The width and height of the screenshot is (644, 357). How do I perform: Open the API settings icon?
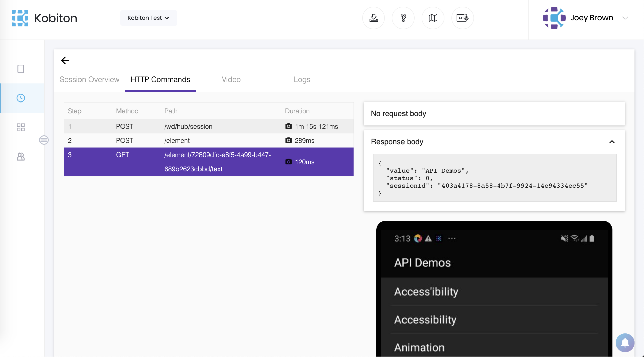pos(462,18)
